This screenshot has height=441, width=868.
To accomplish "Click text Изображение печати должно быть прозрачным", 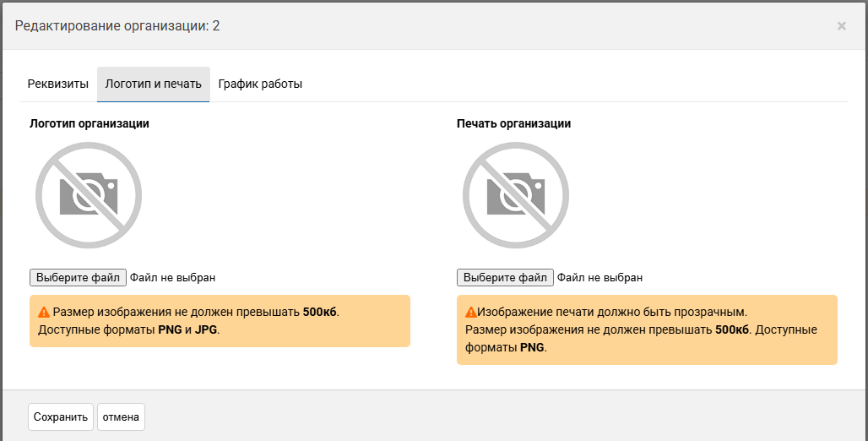I will click(x=612, y=312).
